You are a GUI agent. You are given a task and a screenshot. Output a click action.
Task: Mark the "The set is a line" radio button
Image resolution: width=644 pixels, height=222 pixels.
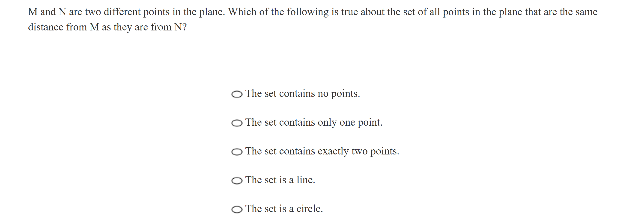click(237, 181)
